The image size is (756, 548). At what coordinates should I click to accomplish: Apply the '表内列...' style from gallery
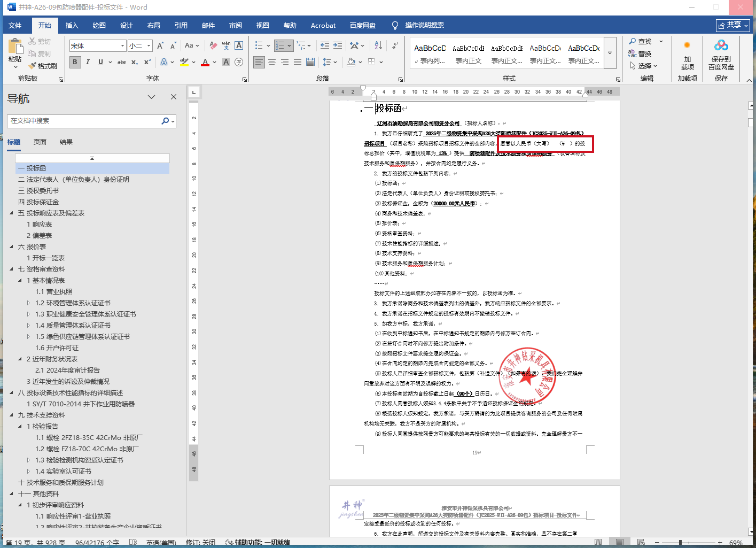(430, 53)
